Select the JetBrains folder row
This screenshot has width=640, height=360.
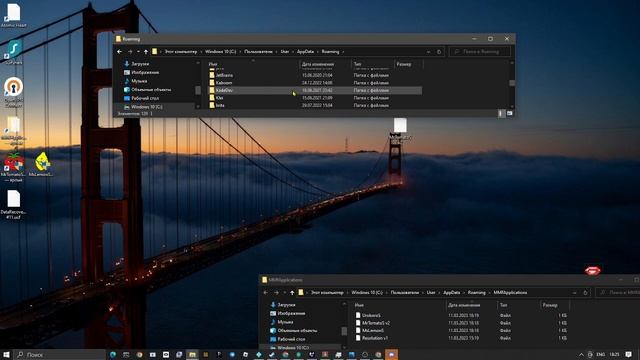click(x=314, y=75)
